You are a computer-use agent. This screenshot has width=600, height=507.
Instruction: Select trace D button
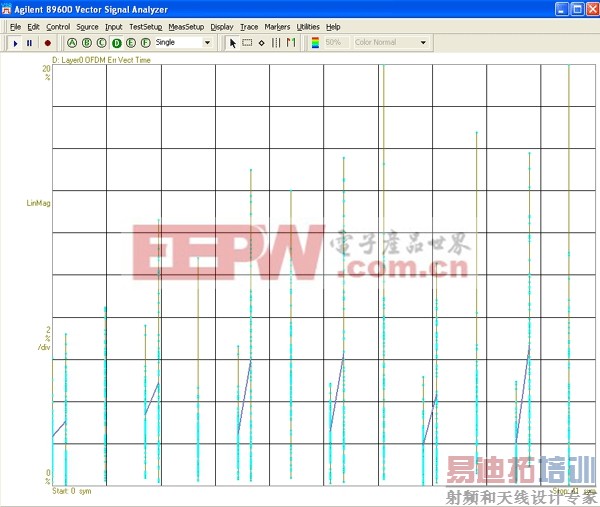click(x=117, y=43)
